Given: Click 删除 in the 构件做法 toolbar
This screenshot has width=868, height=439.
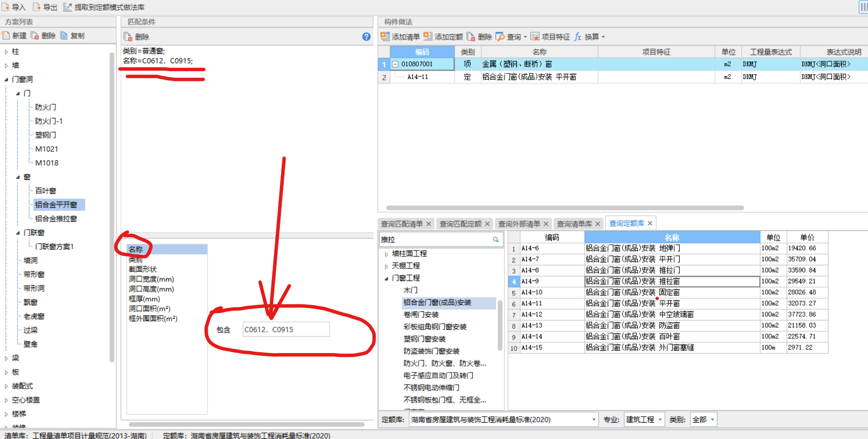Looking at the screenshot, I should (479, 37).
